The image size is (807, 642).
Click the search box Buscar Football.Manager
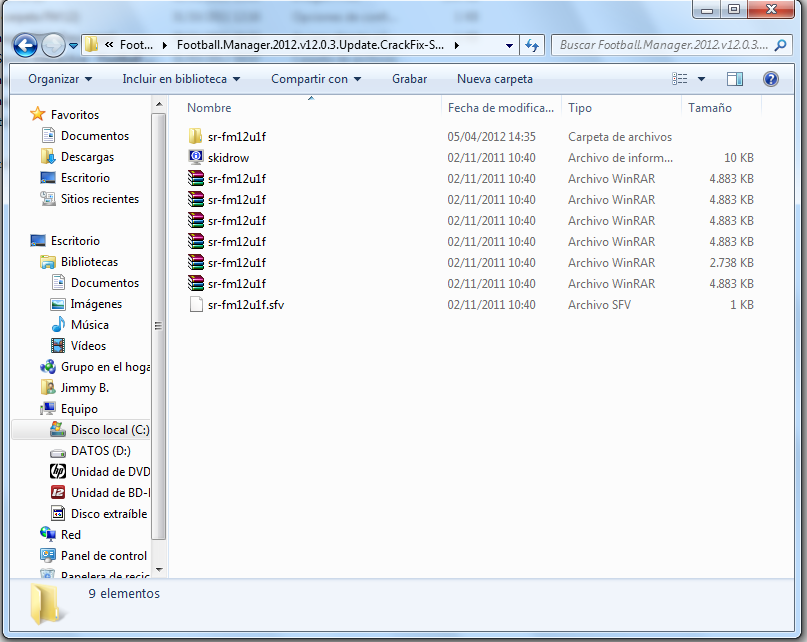point(662,45)
